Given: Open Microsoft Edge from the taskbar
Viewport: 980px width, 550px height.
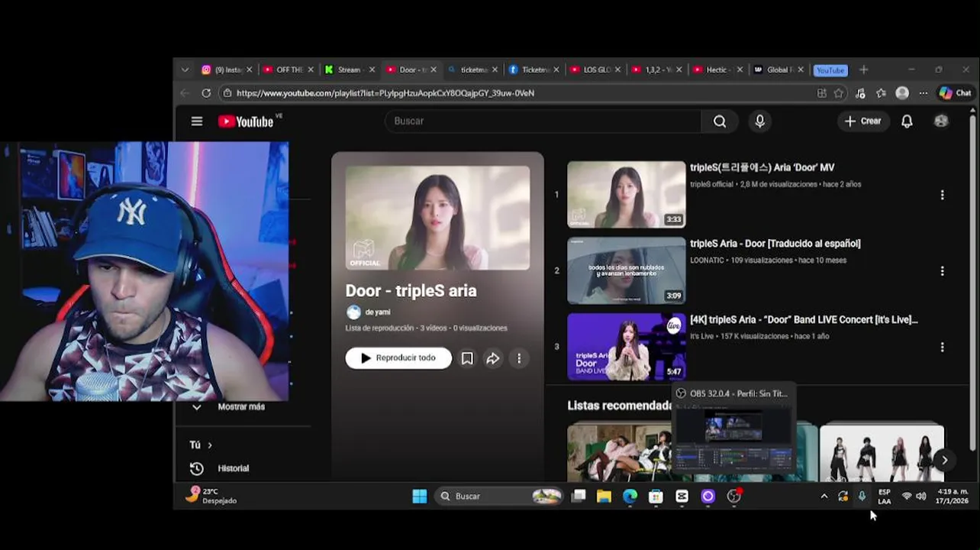Looking at the screenshot, I should (630, 497).
